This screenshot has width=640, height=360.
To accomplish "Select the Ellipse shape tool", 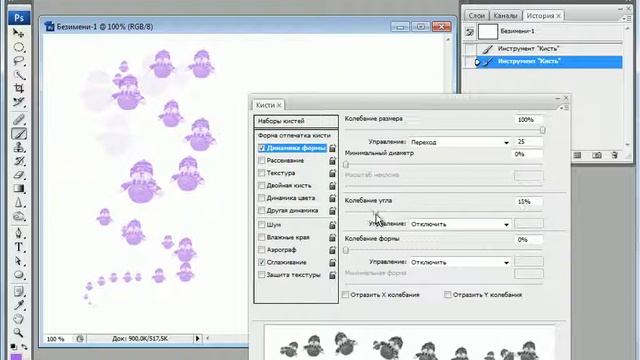I will (x=18, y=275).
